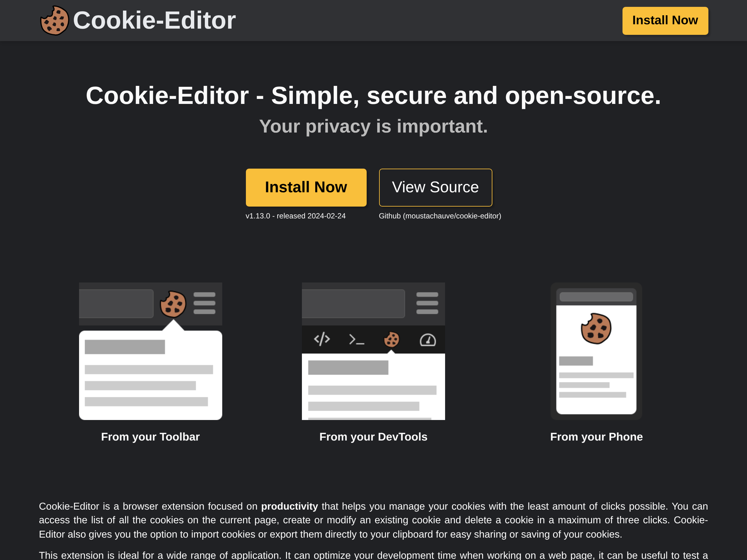Click the Cookie-Editor header title
The width and height of the screenshot is (747, 560).
tap(154, 21)
